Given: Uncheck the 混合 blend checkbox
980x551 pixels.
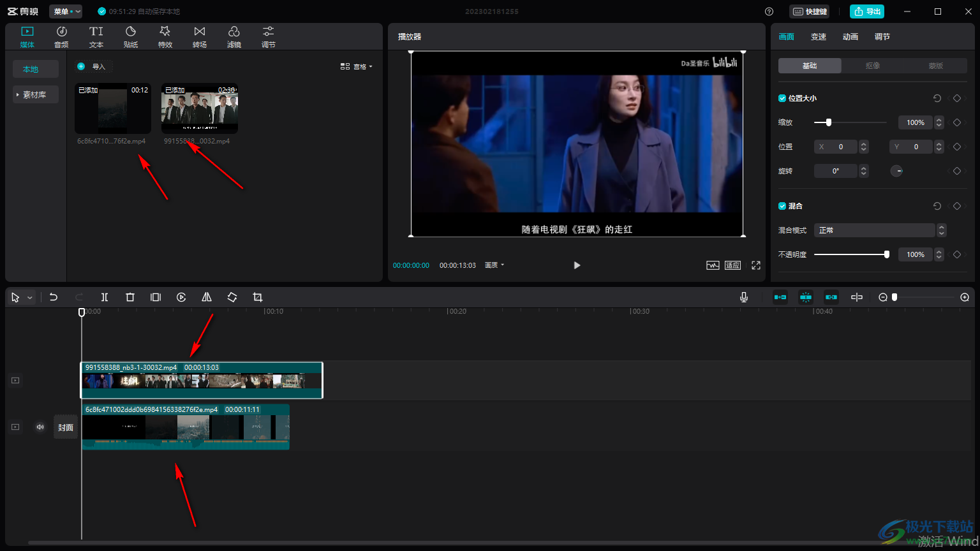Looking at the screenshot, I should 782,206.
